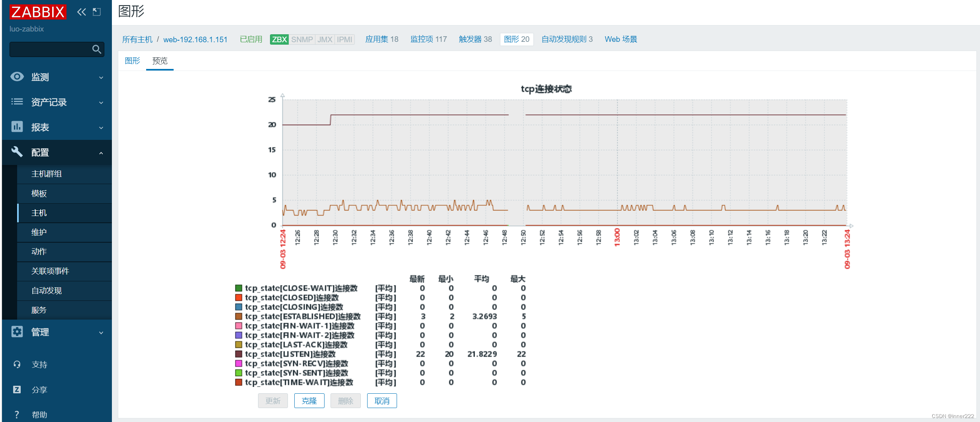Open 模板 submenu item
The image size is (980, 422).
[65, 194]
